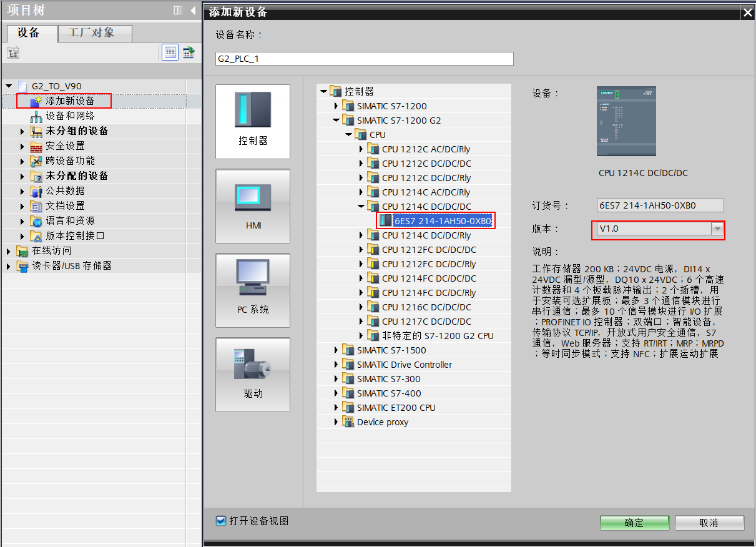Select the 控制器 category icon
The height and width of the screenshot is (547, 756).
point(252,122)
